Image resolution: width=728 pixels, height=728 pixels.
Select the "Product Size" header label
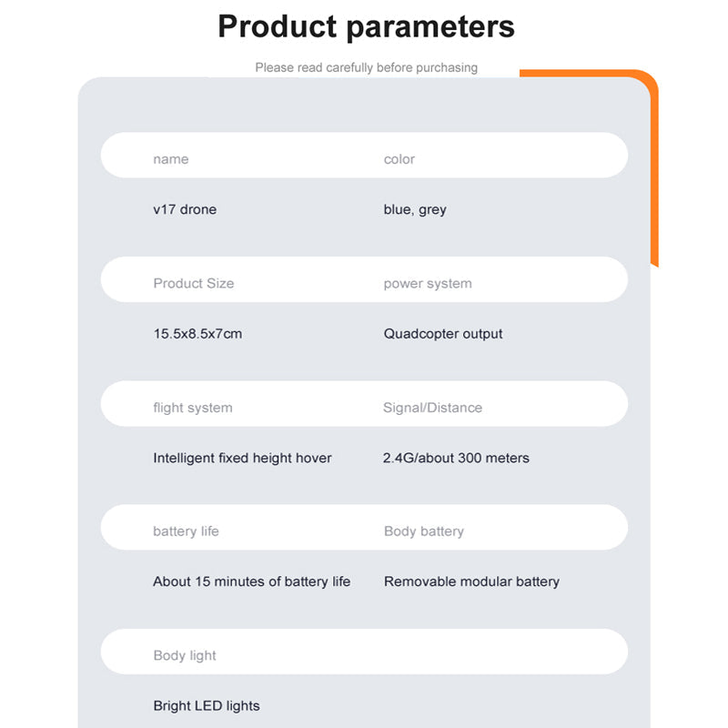coord(194,283)
